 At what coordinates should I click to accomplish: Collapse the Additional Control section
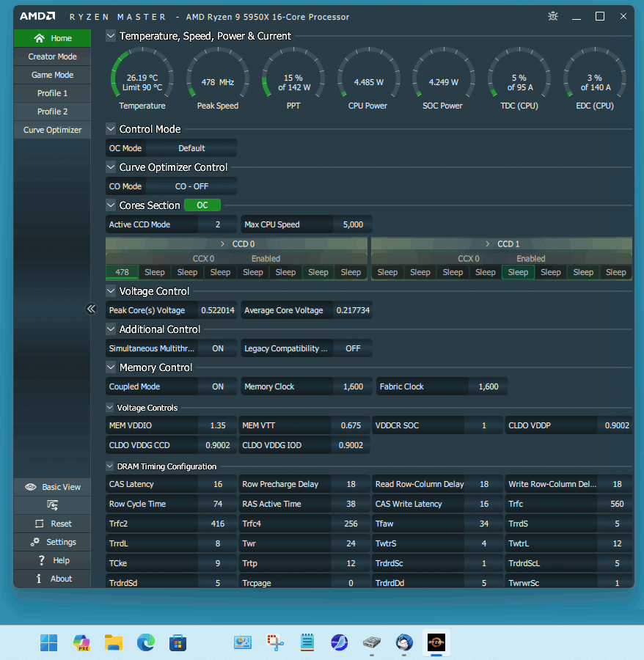point(111,329)
